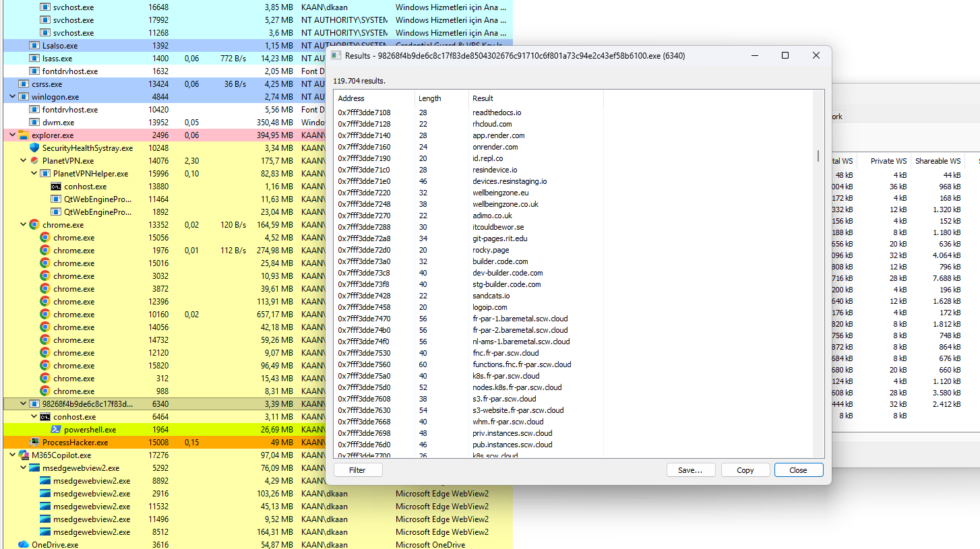Click the chrome.exe icon with PID 988
The height and width of the screenshot is (549, 980).
(45, 391)
